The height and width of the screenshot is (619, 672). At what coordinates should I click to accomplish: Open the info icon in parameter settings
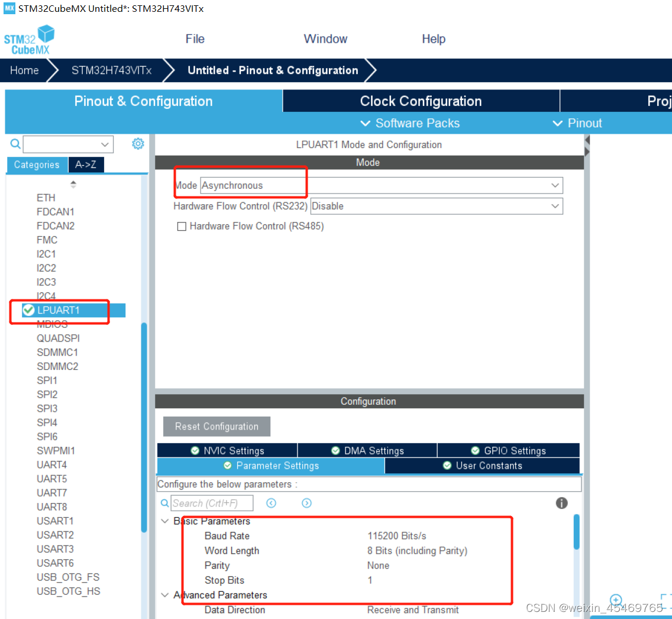point(561,503)
